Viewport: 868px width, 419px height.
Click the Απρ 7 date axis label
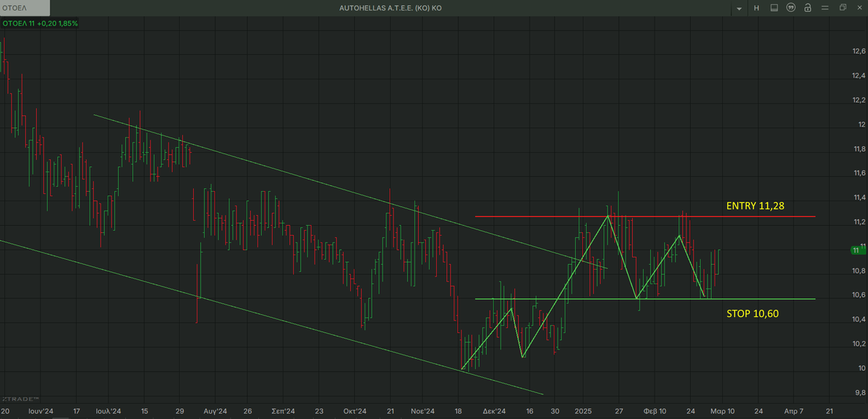coord(793,410)
